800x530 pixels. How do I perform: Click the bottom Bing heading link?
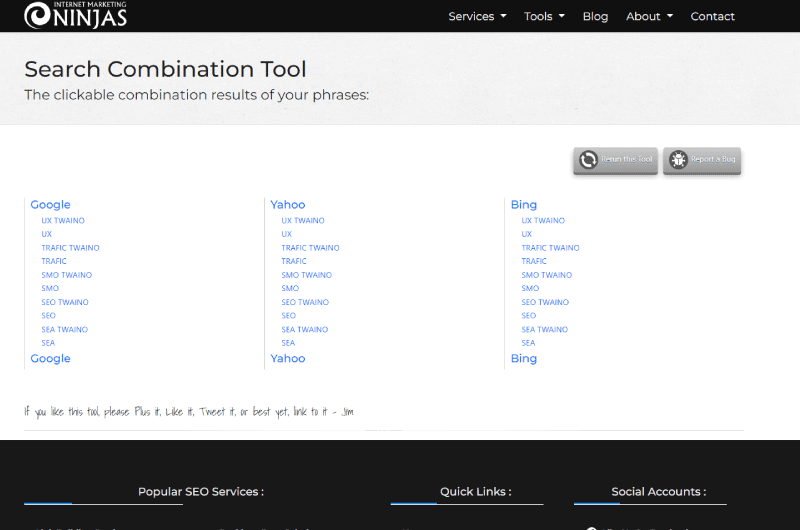pyautogui.click(x=524, y=359)
